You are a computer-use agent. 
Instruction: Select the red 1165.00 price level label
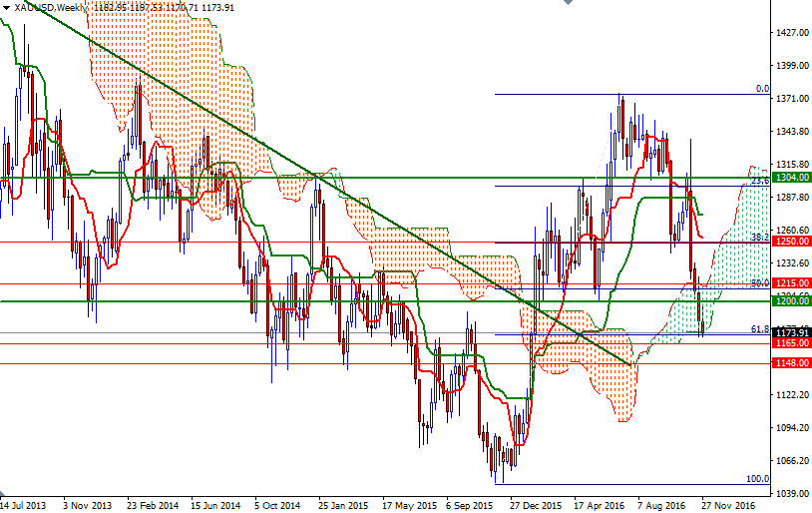[x=791, y=343]
